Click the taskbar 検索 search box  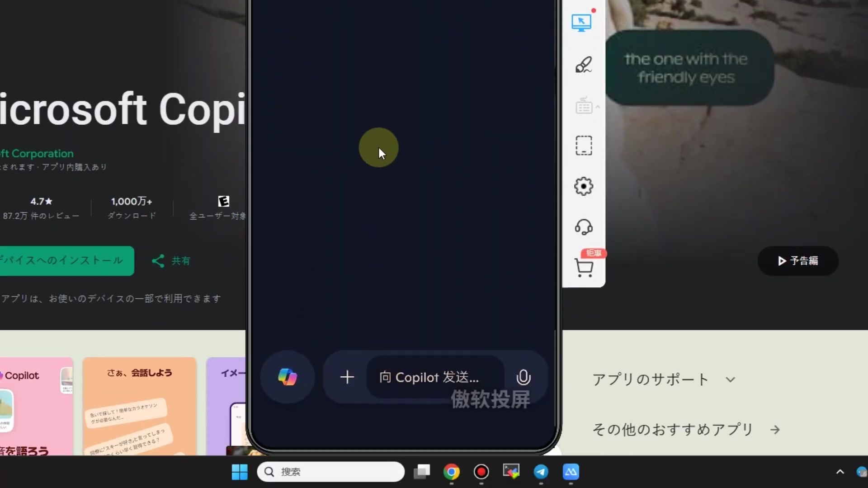tap(331, 472)
